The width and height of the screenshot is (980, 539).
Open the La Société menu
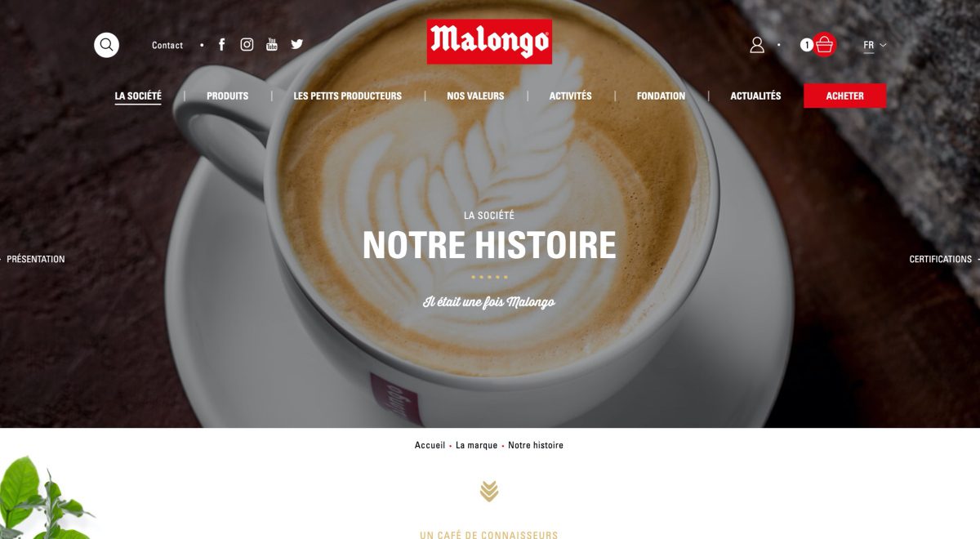click(x=138, y=96)
